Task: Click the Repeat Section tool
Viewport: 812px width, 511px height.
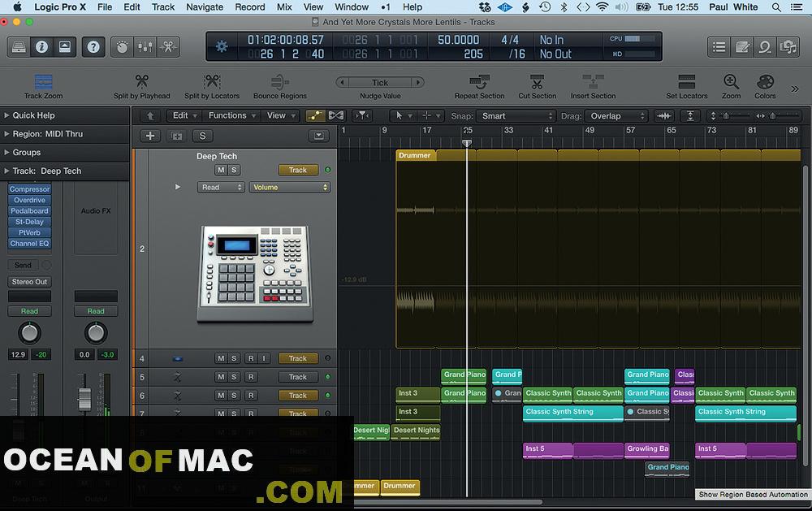Action: (480, 86)
